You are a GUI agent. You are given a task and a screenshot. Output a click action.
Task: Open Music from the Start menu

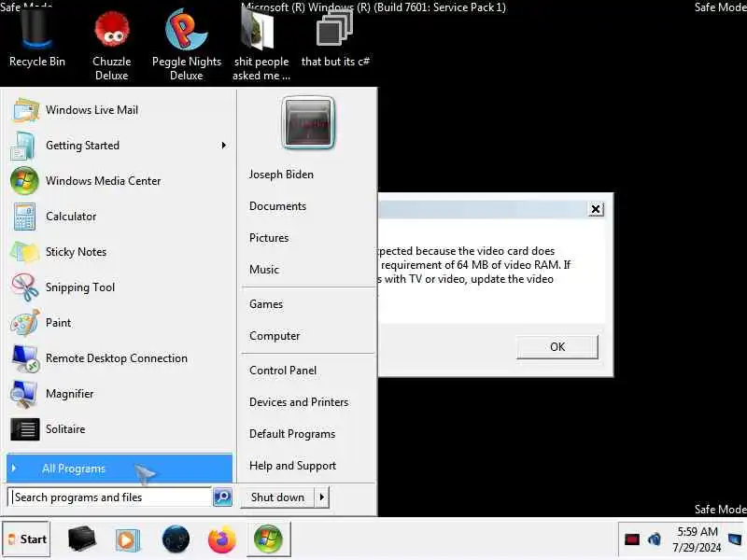coord(264,270)
